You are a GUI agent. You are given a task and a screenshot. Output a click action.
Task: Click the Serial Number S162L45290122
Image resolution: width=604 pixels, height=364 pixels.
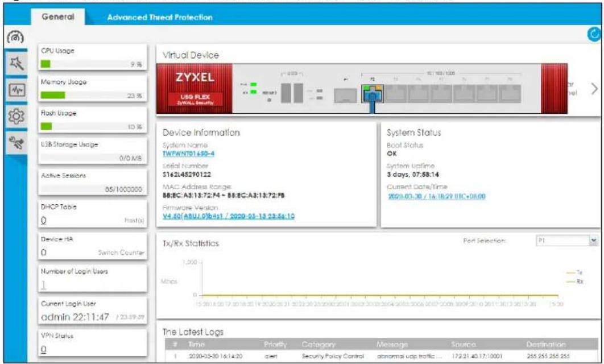pyautogui.click(x=187, y=175)
